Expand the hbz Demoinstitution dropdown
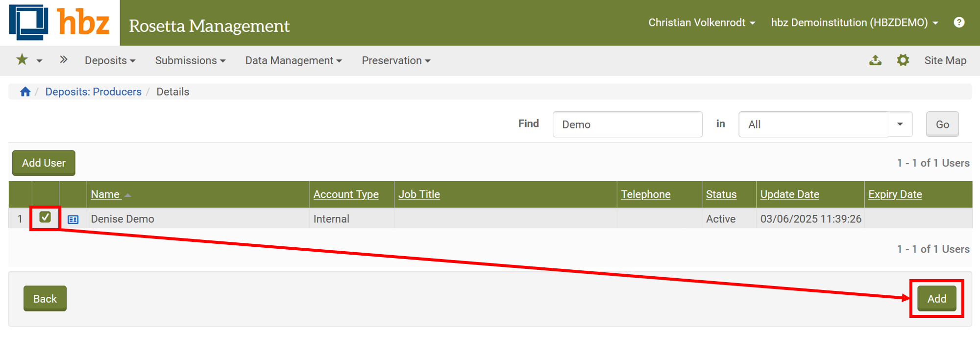The height and width of the screenshot is (340, 980). click(854, 23)
